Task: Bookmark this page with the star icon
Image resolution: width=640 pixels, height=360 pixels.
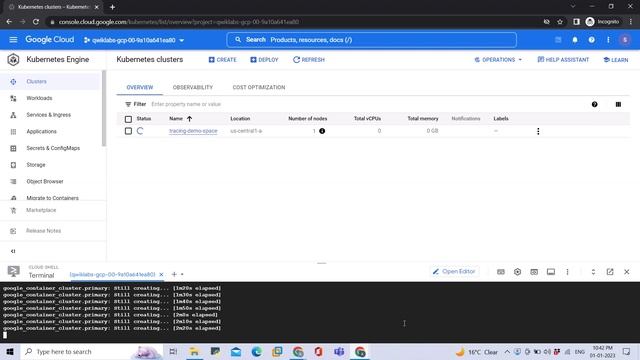Action: click(x=560, y=22)
